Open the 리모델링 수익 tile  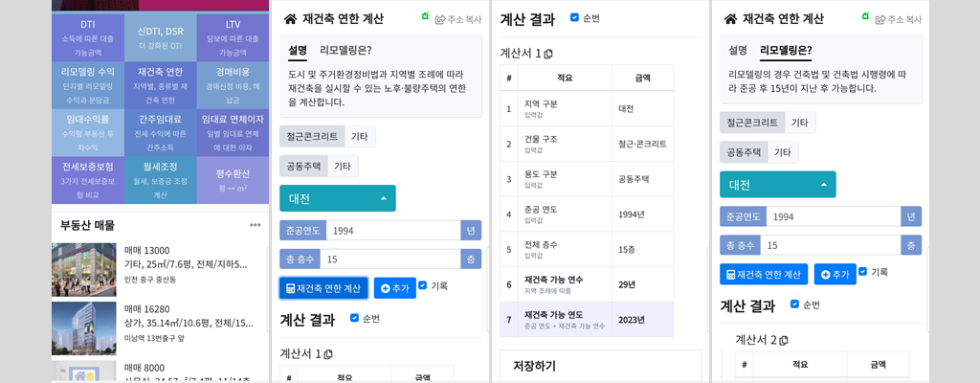88,85
